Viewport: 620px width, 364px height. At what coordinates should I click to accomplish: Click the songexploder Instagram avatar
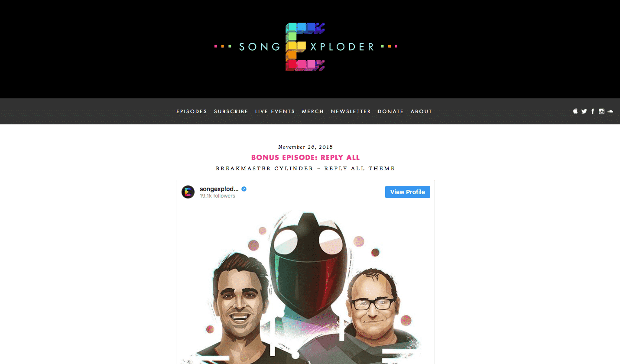[x=188, y=192]
